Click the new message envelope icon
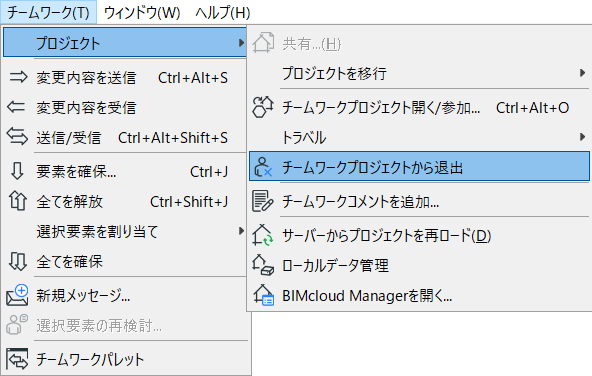 tap(17, 295)
